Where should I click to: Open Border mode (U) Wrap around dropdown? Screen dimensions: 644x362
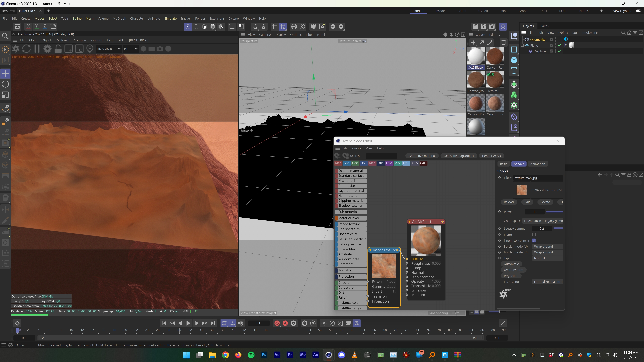[x=548, y=246]
